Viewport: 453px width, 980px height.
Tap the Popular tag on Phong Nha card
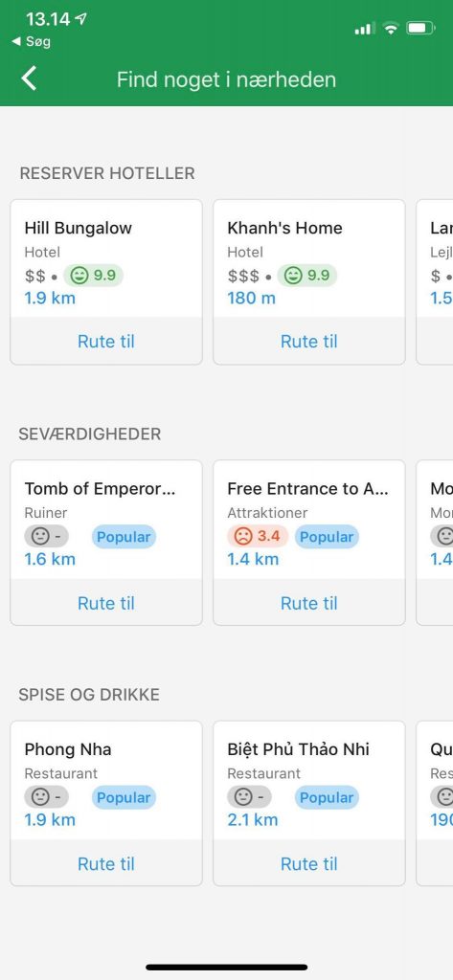click(124, 797)
